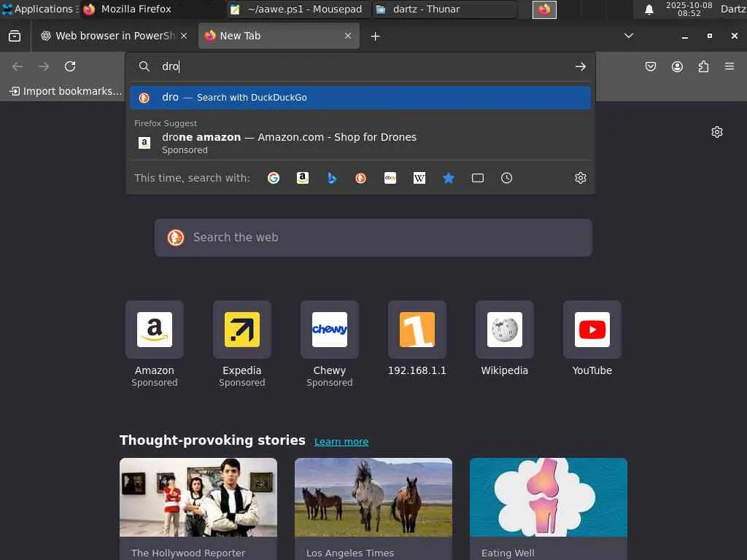This screenshot has height=560, width=747.
Task: Click in the address bar text field
Action: (x=362, y=66)
